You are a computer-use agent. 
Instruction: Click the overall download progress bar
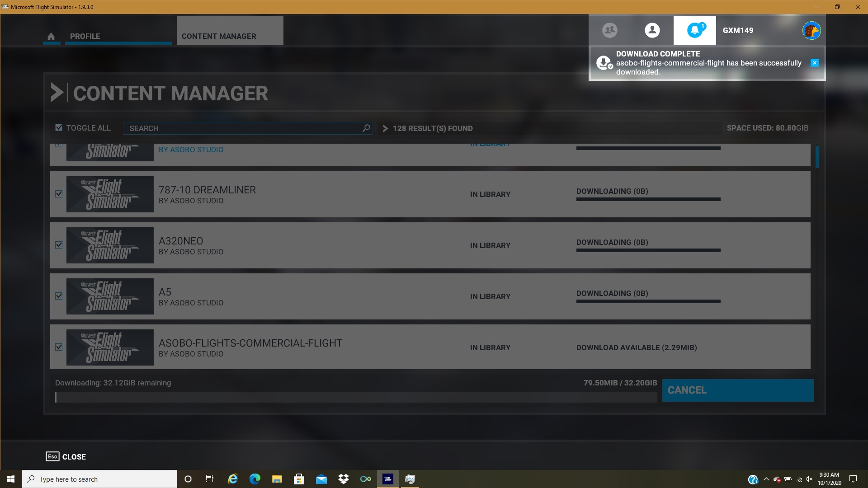tap(356, 397)
